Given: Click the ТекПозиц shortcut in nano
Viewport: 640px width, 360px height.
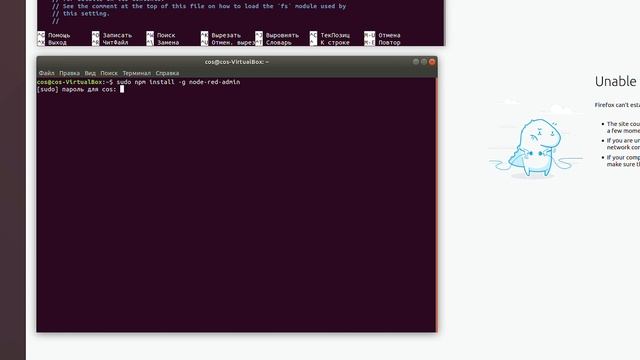Looking at the screenshot, I should click(330, 36).
